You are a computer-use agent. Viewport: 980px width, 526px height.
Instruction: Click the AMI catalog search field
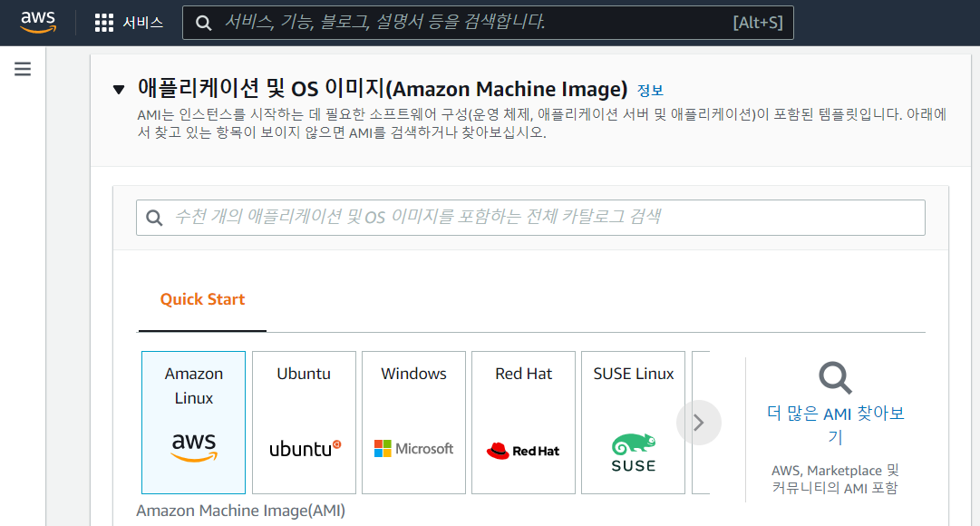coord(530,218)
